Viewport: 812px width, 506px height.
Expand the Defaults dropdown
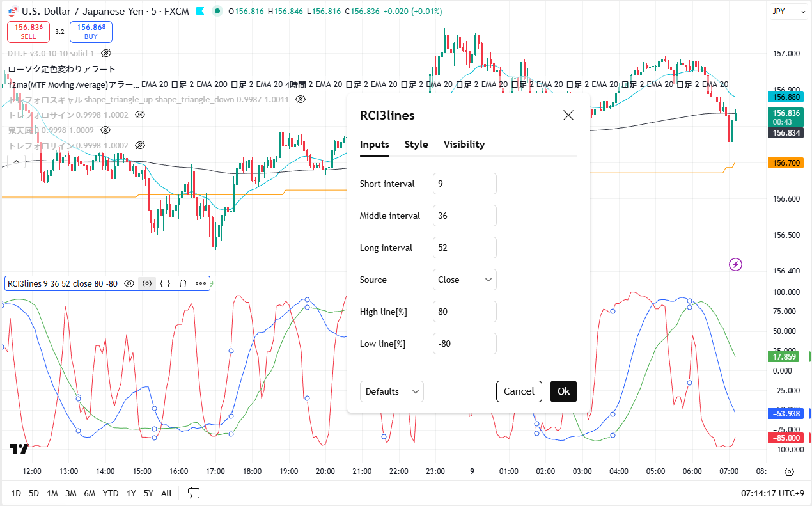[x=391, y=391]
